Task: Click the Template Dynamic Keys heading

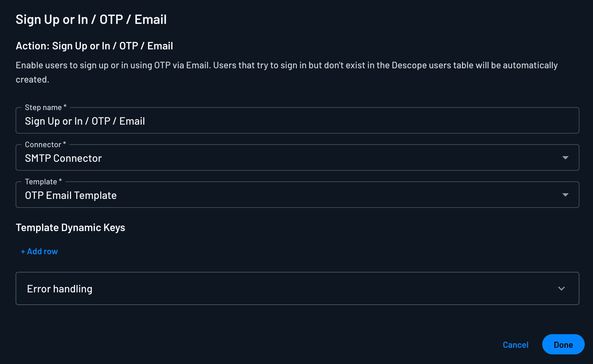Action: tap(70, 227)
